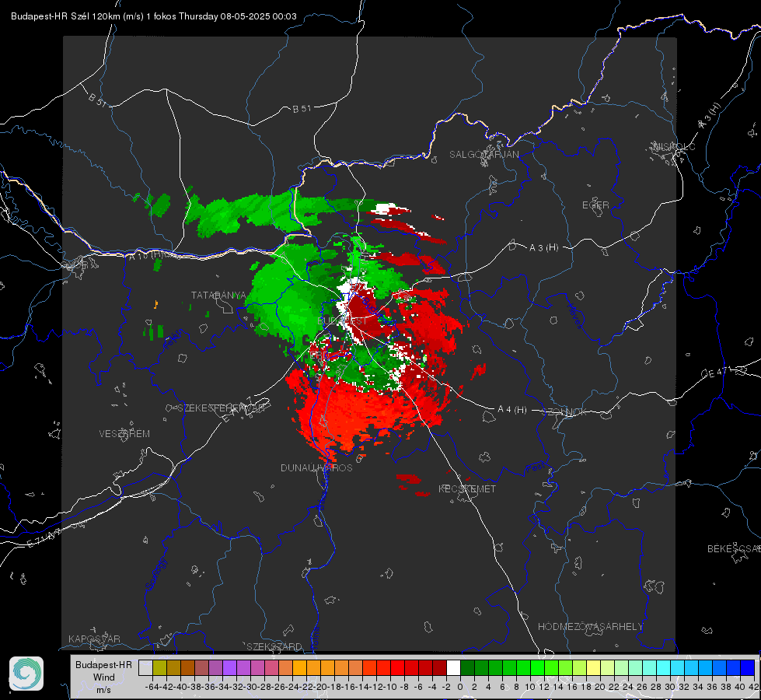761x700 pixels.
Task: Click the TATABÁNYA city label
Action: pos(218,296)
